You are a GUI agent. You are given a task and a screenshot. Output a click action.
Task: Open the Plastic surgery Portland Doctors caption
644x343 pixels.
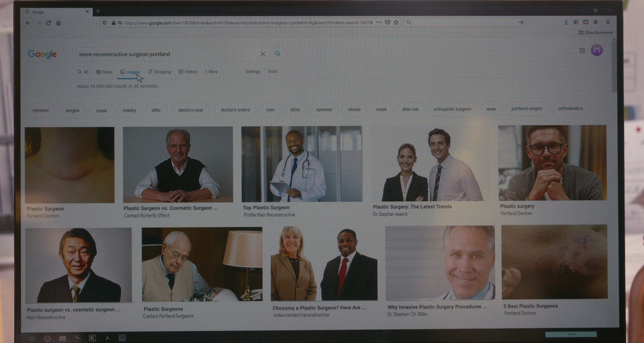[x=517, y=210]
